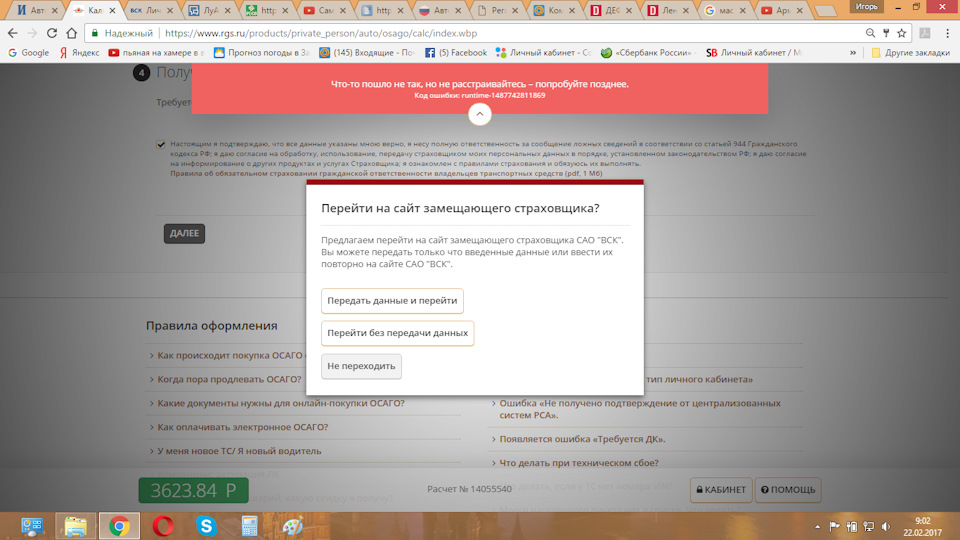This screenshot has width=960, height=540.
Task: Expand Что делать при техническом сбое?
Action: point(579,463)
